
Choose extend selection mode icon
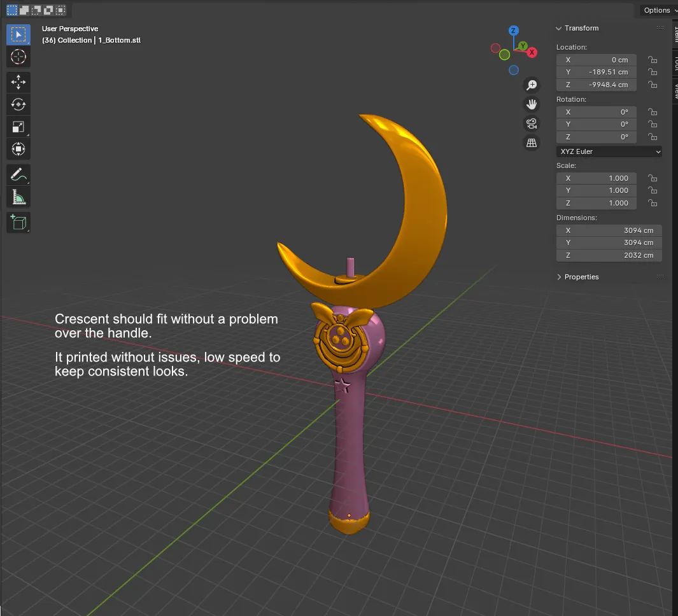24,10
